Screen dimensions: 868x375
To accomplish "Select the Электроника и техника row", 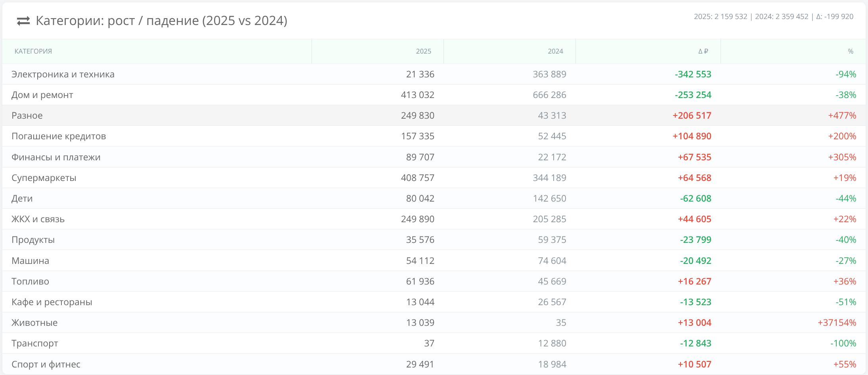I will pos(63,74).
